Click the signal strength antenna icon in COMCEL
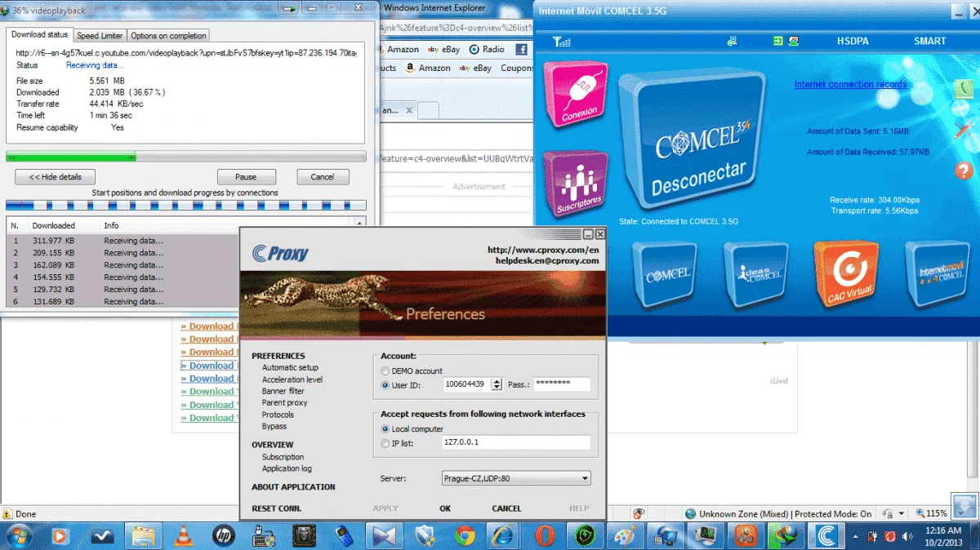The image size is (980, 550). coord(559,41)
